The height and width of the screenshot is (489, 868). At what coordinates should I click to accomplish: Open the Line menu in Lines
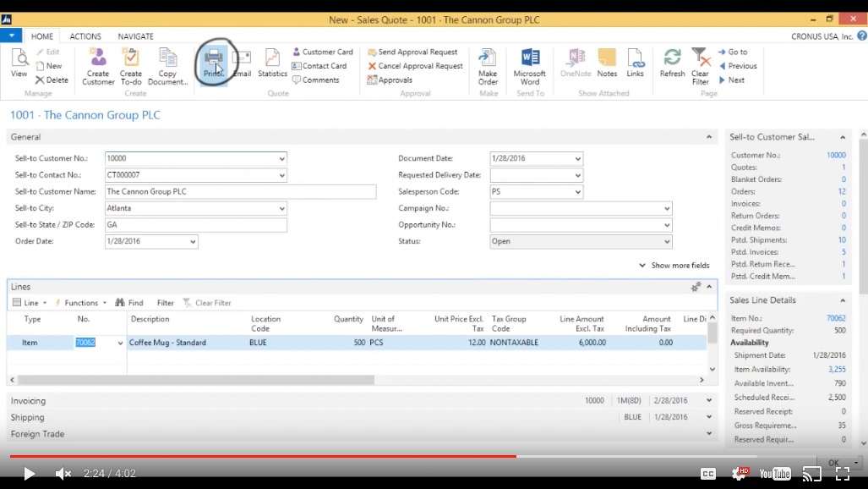click(30, 303)
